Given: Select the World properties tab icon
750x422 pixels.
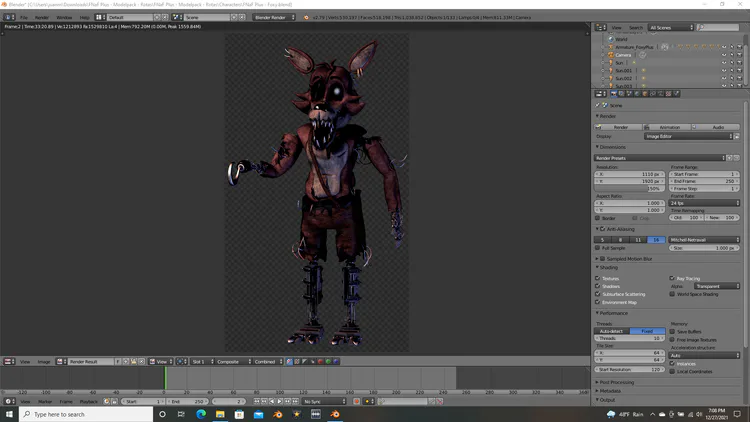Looking at the screenshot, I should click(x=637, y=94).
